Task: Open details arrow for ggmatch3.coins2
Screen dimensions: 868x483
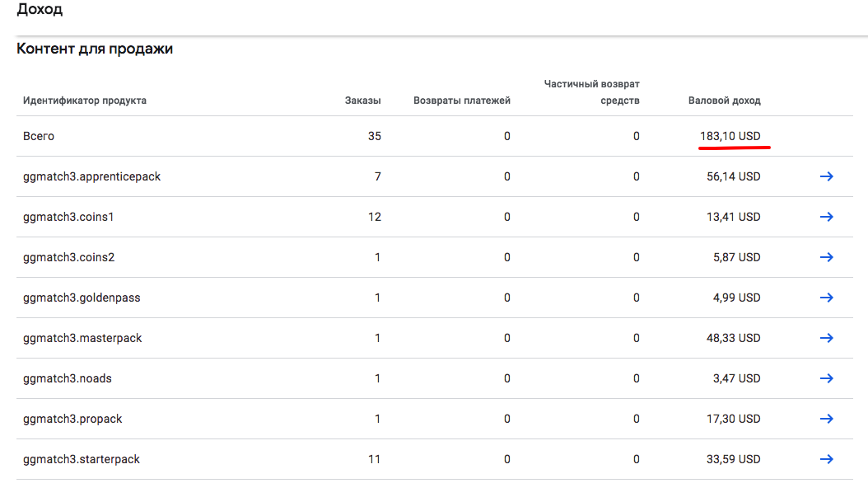Action: [x=827, y=257]
